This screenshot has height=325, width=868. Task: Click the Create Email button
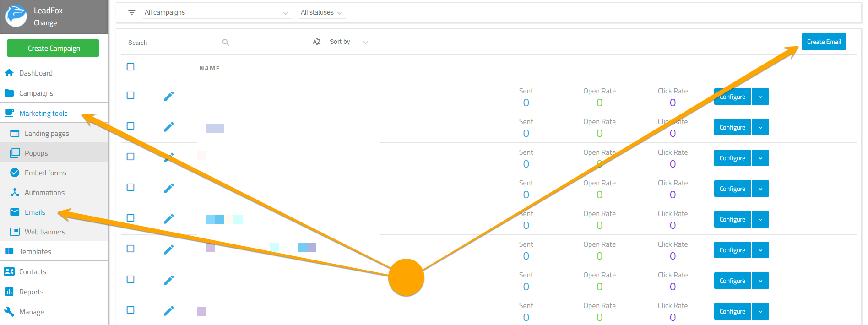[824, 42]
